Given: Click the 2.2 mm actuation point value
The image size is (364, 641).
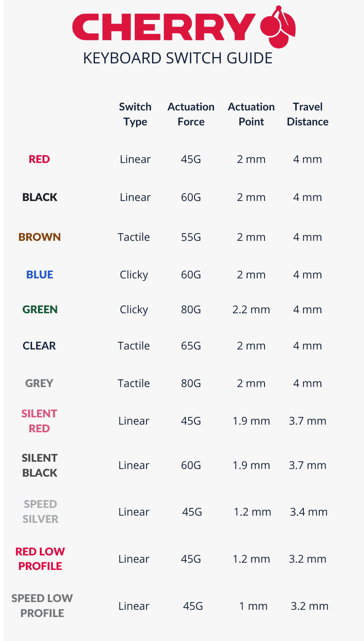Looking at the screenshot, I should [x=251, y=310].
